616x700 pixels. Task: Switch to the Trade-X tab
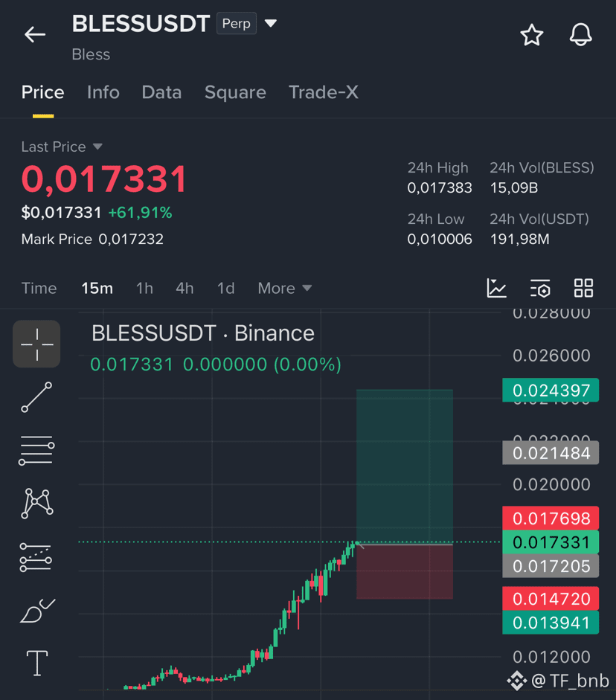tap(324, 92)
